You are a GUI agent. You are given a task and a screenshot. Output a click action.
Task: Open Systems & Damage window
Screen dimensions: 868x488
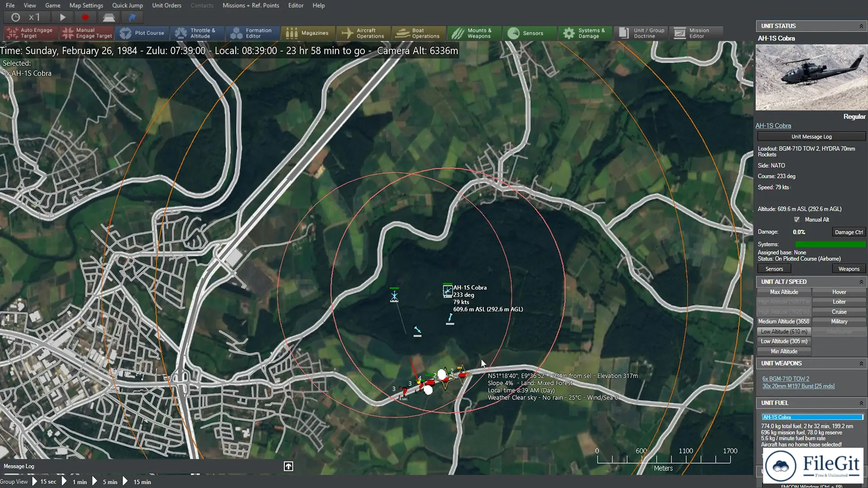coord(585,33)
